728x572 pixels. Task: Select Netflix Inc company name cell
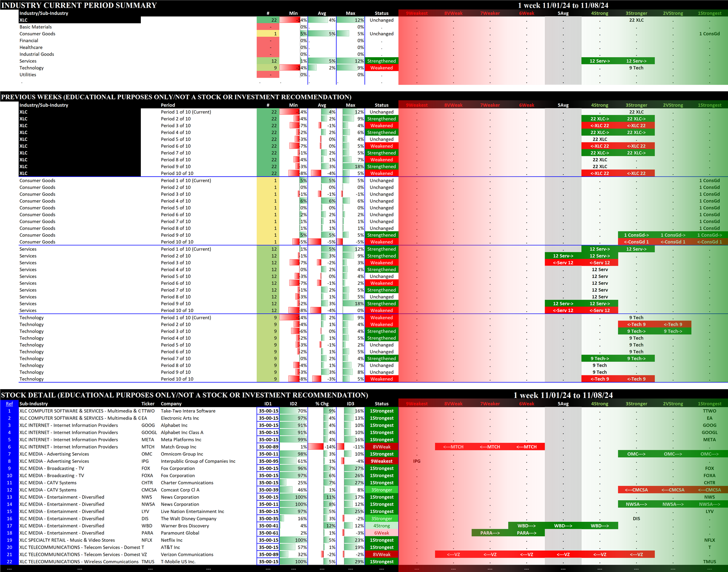tap(172, 540)
